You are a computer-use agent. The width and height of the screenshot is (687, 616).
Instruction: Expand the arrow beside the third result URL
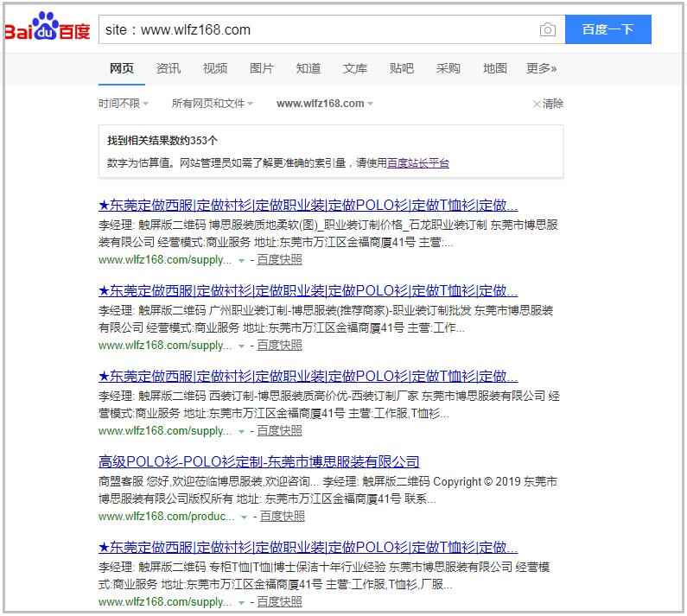241,432
